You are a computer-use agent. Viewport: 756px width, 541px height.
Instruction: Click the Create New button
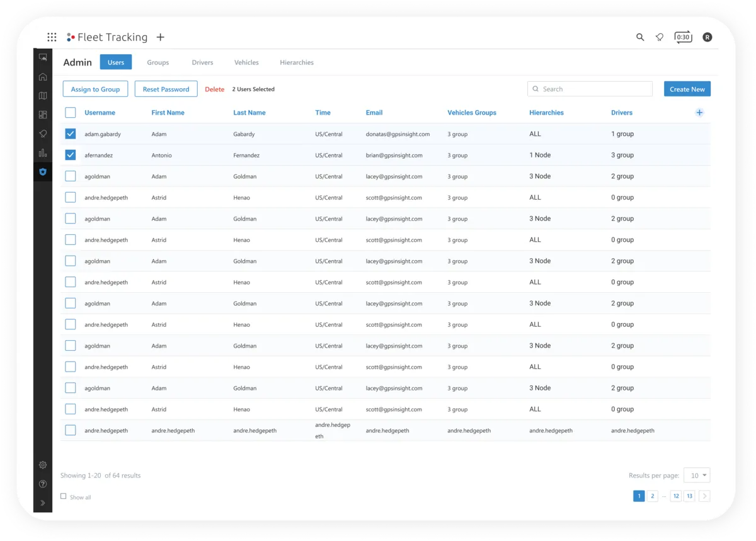point(687,89)
